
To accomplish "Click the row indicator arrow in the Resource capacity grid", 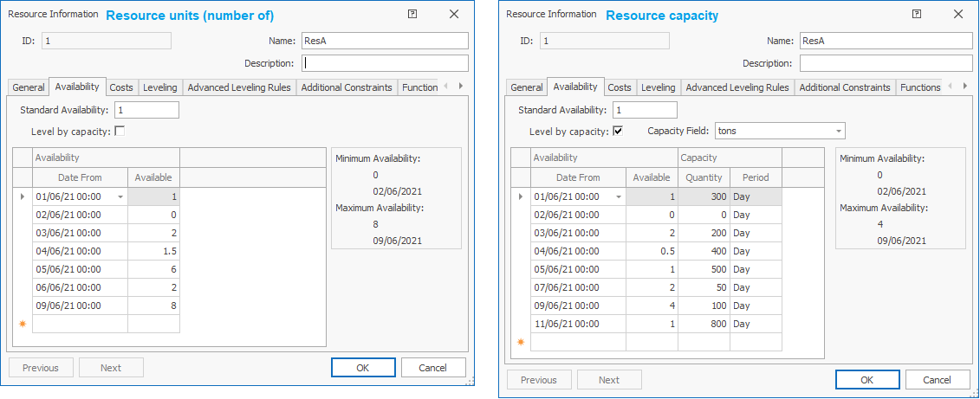I will 521,196.
